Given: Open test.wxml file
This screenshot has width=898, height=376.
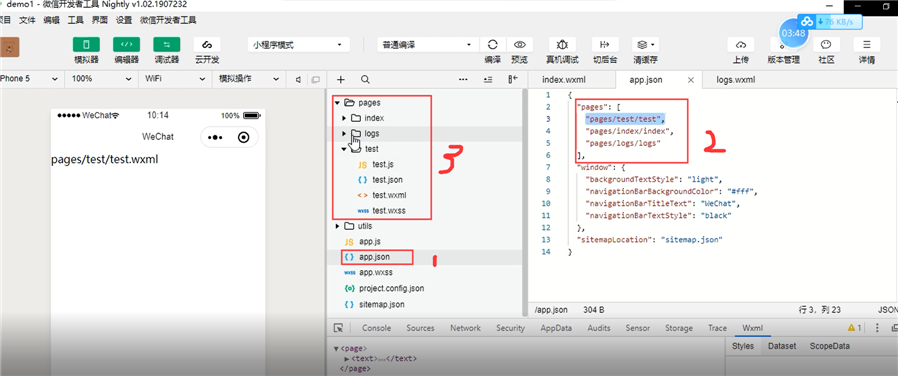Looking at the screenshot, I should tap(389, 195).
